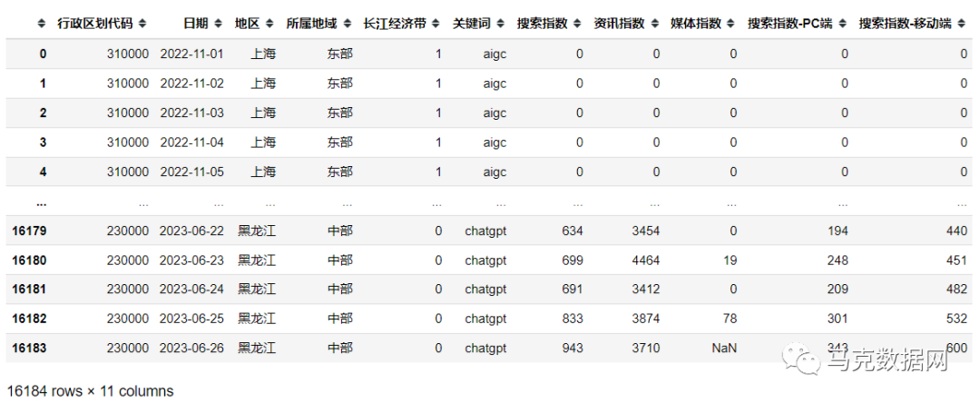980x403 pixels.
Task: Click 移动端 value 532
Action: (957, 319)
